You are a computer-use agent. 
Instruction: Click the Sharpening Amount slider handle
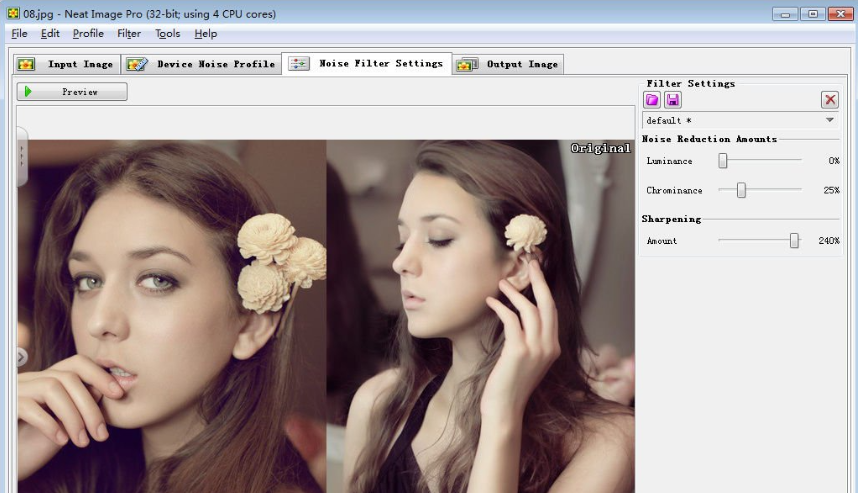(794, 241)
